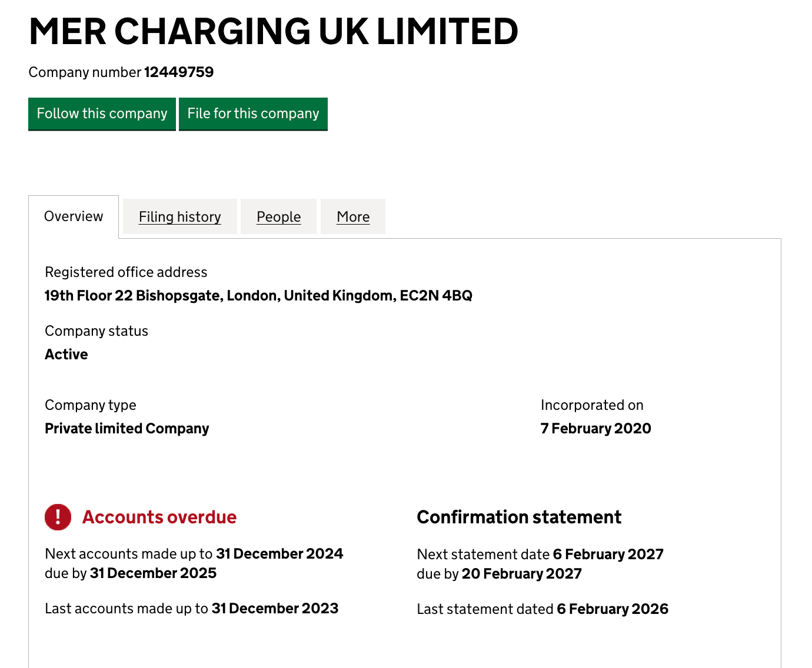Image resolution: width=812 pixels, height=668 pixels.
Task: Click the registered office address text
Action: 258,295
